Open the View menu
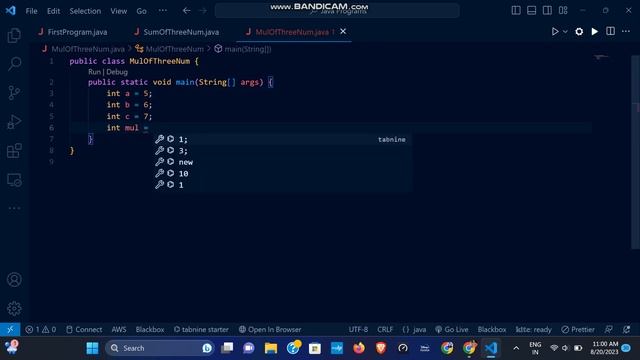Viewport: 640px width, 360px height. (119, 11)
